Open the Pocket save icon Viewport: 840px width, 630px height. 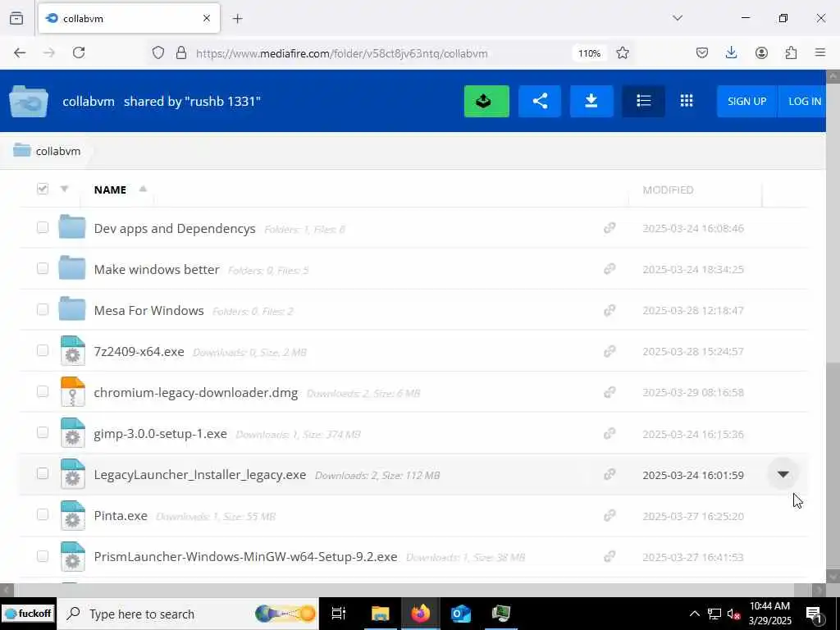[702, 52]
